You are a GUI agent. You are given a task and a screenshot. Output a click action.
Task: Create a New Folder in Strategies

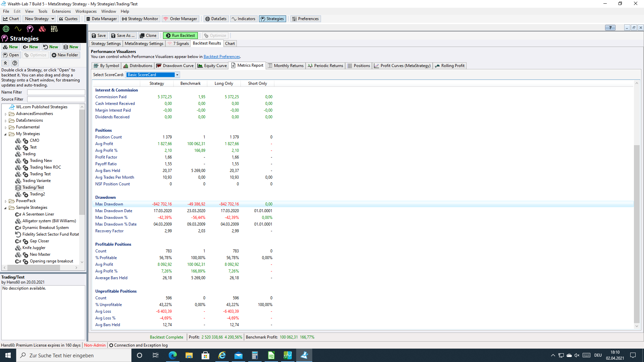pyautogui.click(x=65, y=55)
